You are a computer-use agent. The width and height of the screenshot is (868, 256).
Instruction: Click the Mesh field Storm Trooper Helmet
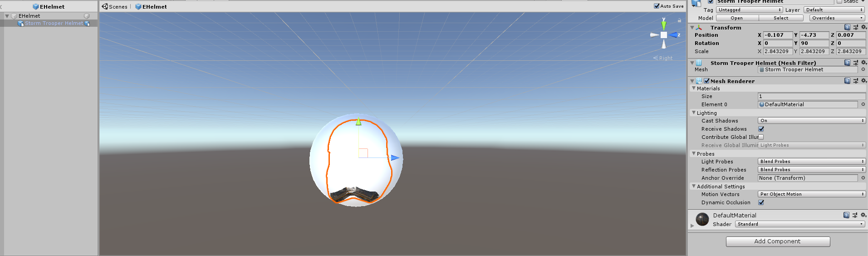tap(808, 69)
